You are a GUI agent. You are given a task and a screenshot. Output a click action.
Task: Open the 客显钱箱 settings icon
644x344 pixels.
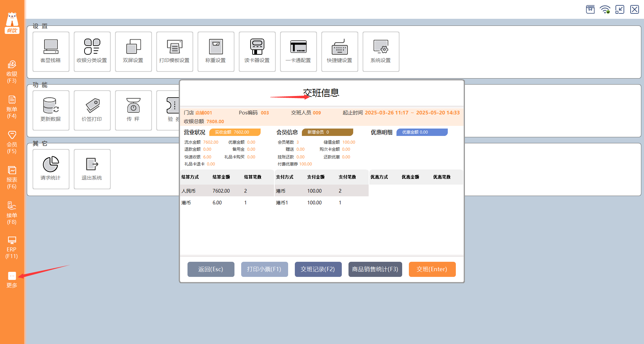click(51, 47)
